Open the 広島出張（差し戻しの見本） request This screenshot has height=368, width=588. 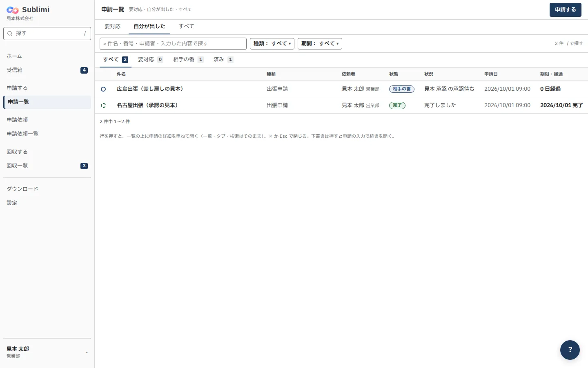pyautogui.click(x=150, y=89)
